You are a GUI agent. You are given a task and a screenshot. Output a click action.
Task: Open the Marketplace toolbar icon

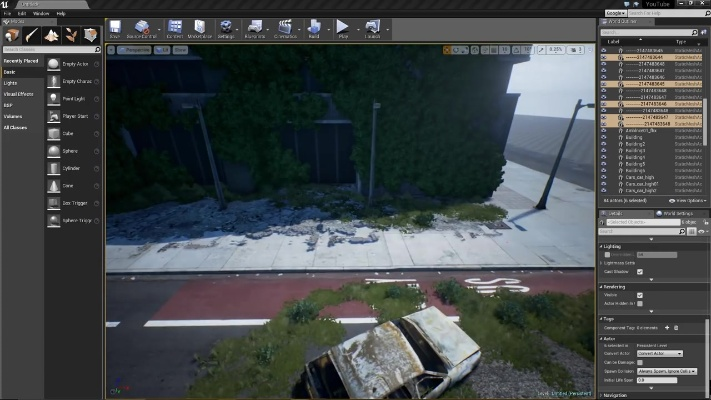click(201, 29)
